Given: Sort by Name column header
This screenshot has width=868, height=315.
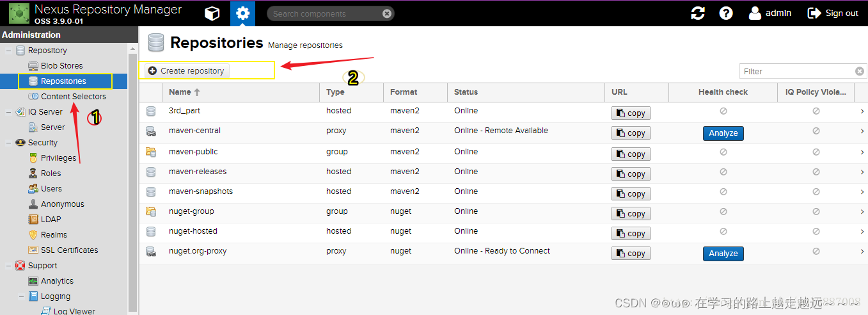Looking at the screenshot, I should coord(241,92).
